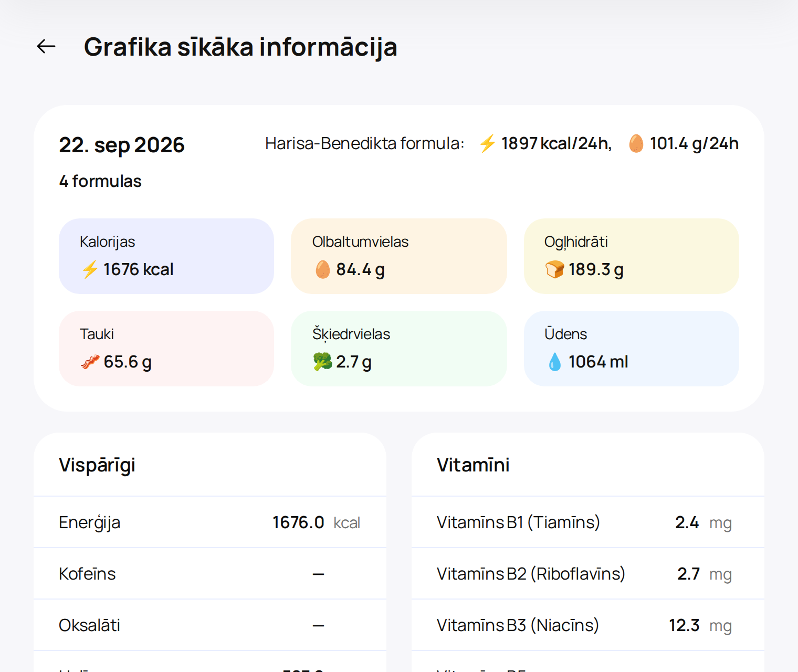Click the Vitamīns B3 (Niacīns) row

click(x=588, y=625)
